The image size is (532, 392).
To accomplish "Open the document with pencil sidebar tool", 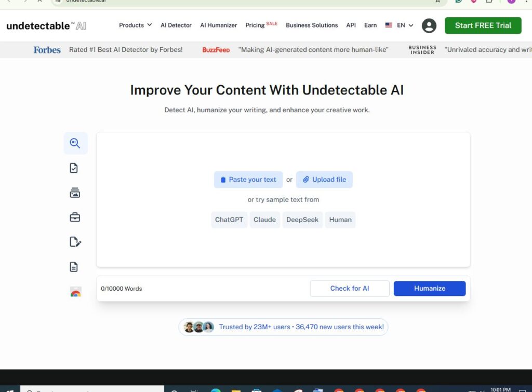I will [75, 242].
